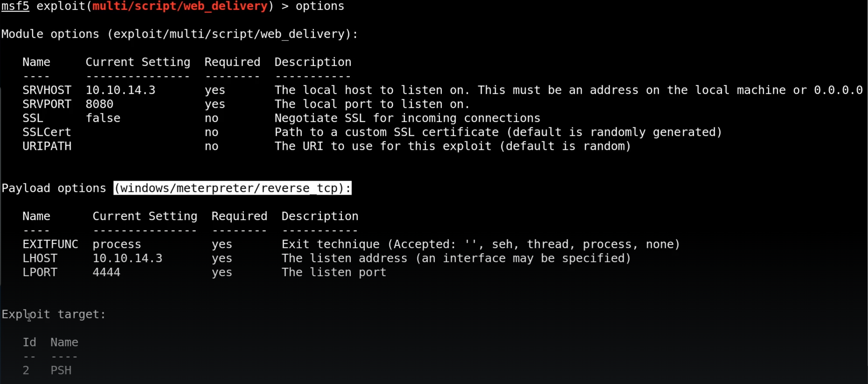Select the SRVPORT option name
Viewport: 868px width, 384px height.
point(47,104)
